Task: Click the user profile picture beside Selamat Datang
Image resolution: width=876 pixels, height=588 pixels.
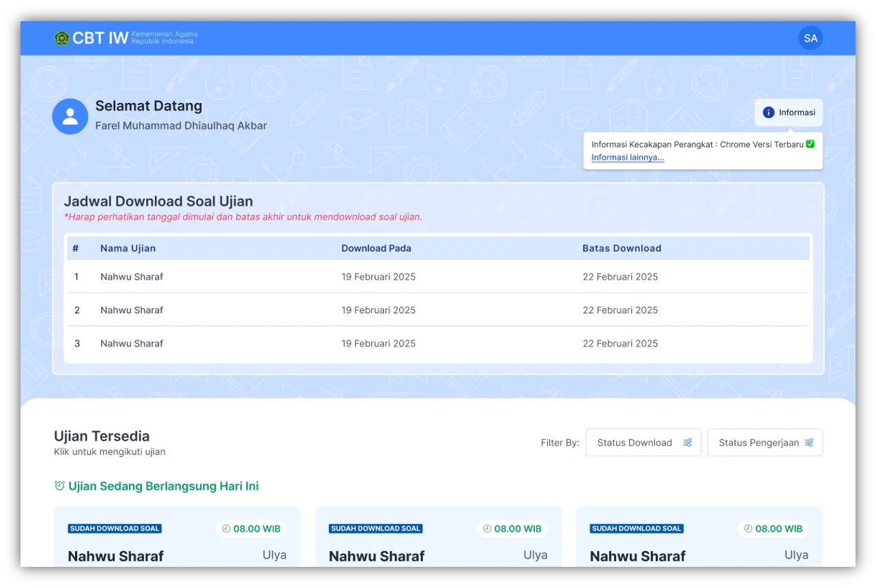Action: (70, 117)
